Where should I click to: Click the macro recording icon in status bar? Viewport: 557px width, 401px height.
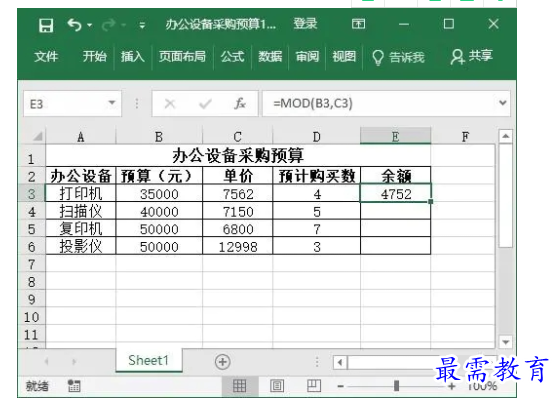(x=74, y=386)
